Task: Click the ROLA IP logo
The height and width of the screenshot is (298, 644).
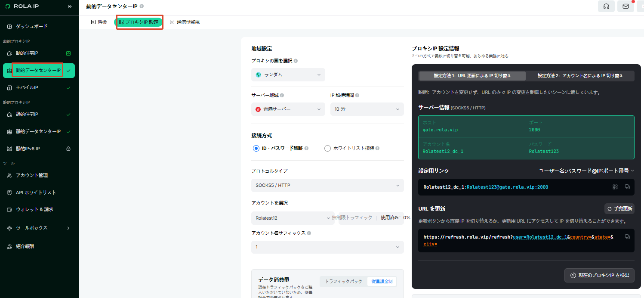Action: (x=22, y=6)
